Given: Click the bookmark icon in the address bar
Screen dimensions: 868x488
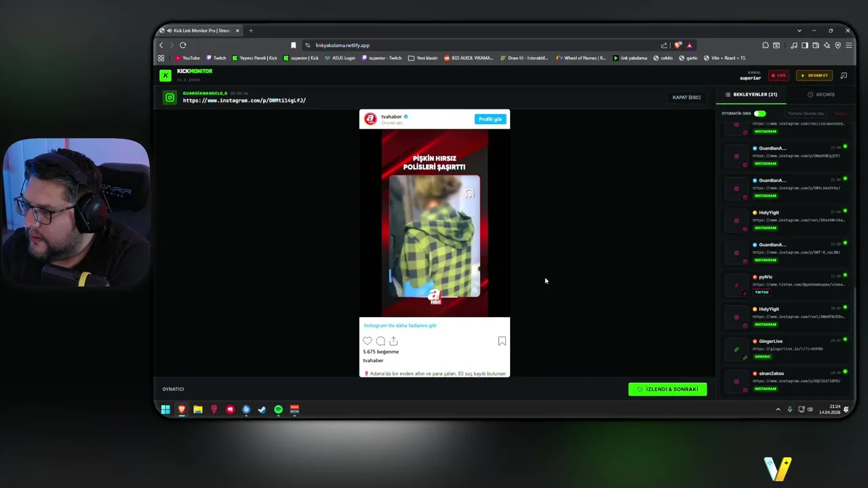Looking at the screenshot, I should pyautogui.click(x=293, y=45).
